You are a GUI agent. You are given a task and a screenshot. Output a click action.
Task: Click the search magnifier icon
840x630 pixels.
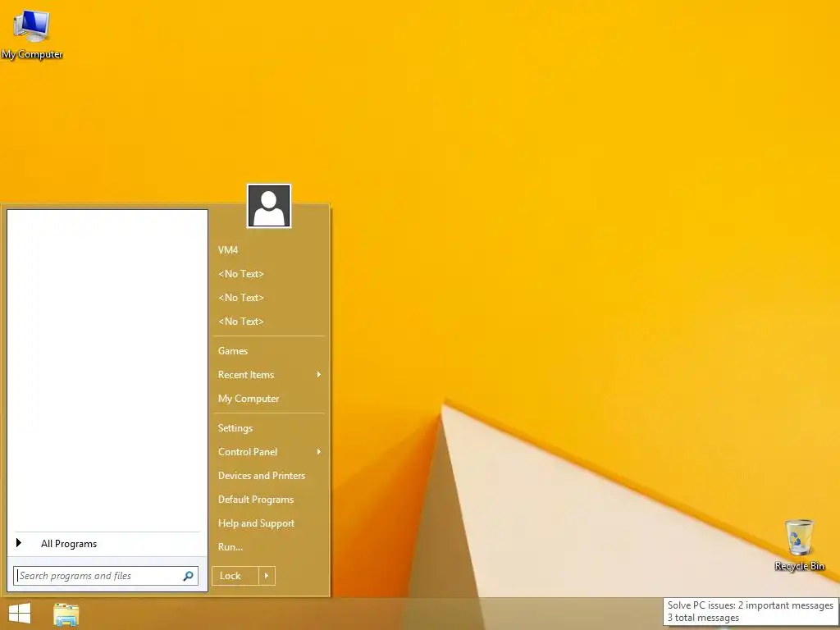188,576
